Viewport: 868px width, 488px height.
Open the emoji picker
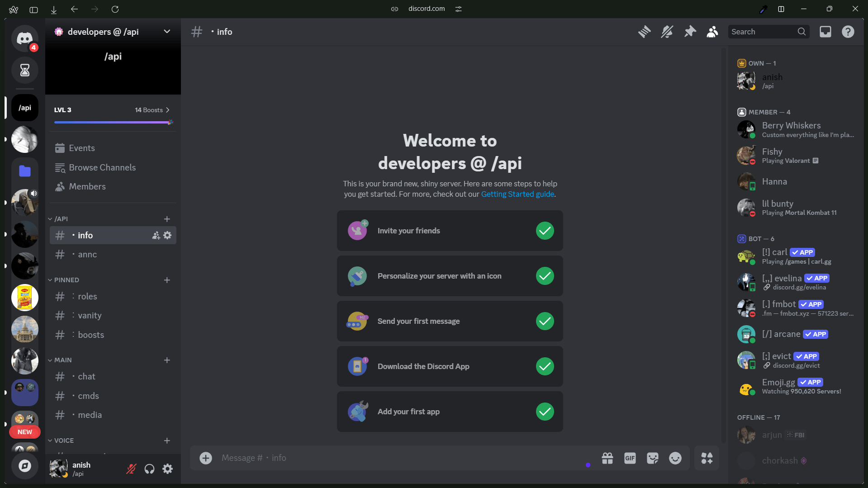675,458
